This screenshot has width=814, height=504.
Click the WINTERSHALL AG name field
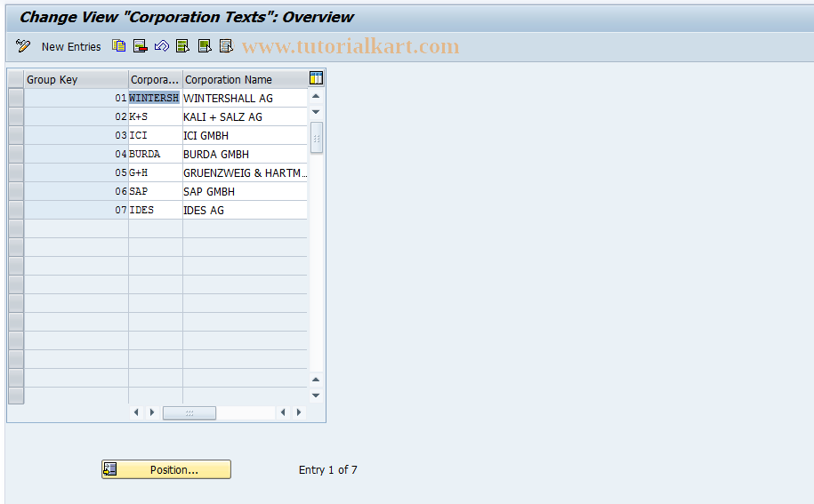(245, 98)
